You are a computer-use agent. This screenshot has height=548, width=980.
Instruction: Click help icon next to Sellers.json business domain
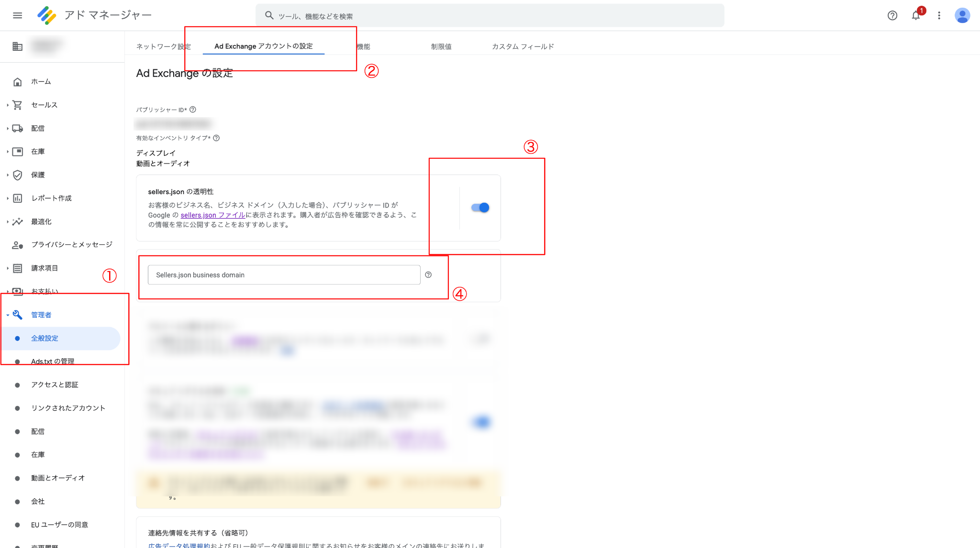428,275
